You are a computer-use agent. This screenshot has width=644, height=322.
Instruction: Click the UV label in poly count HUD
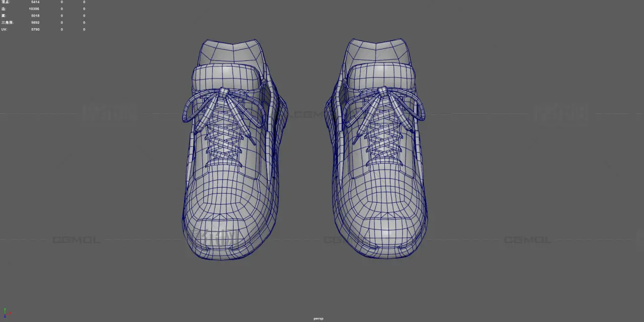(x=4, y=30)
